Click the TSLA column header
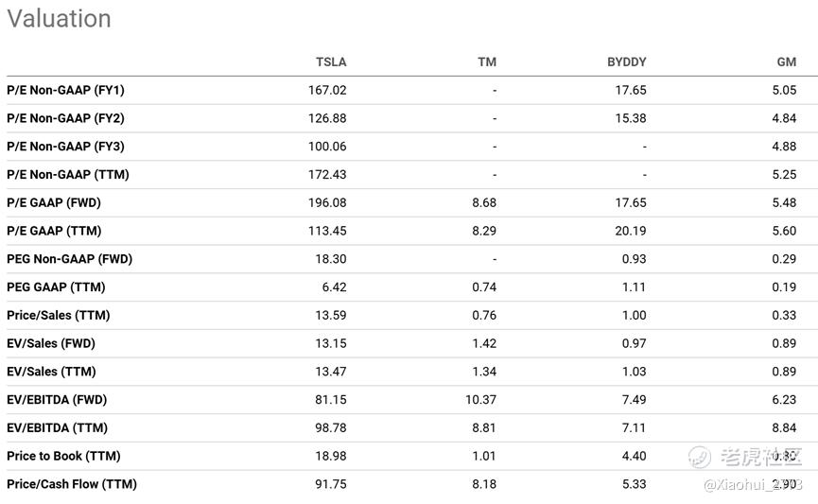Screen dimensions: 818x504 [331, 62]
